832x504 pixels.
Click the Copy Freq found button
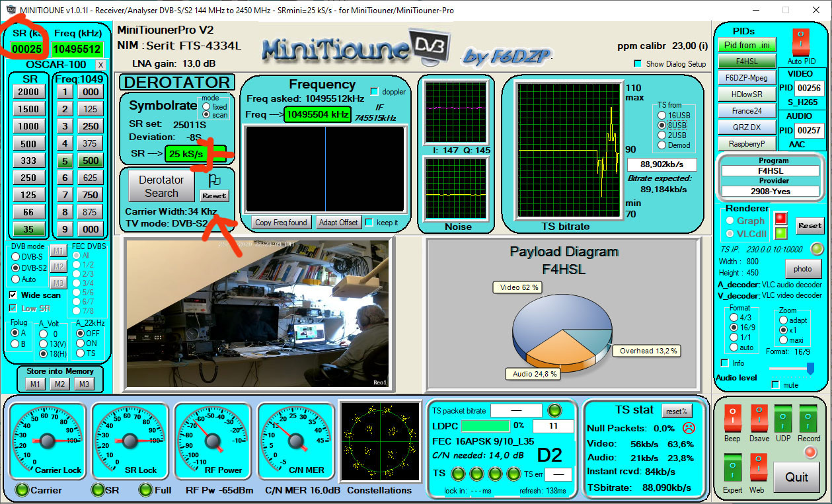tap(281, 223)
